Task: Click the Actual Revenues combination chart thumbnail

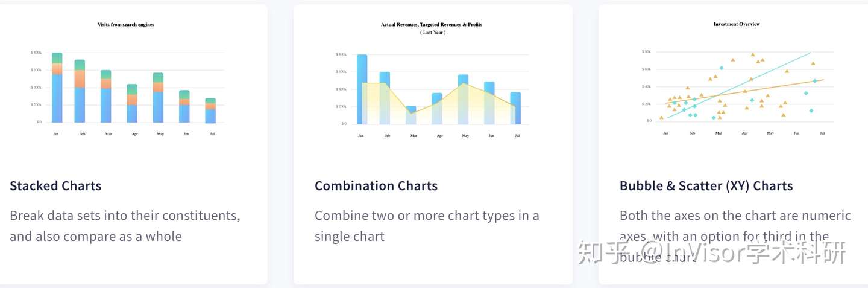Action: [x=432, y=79]
